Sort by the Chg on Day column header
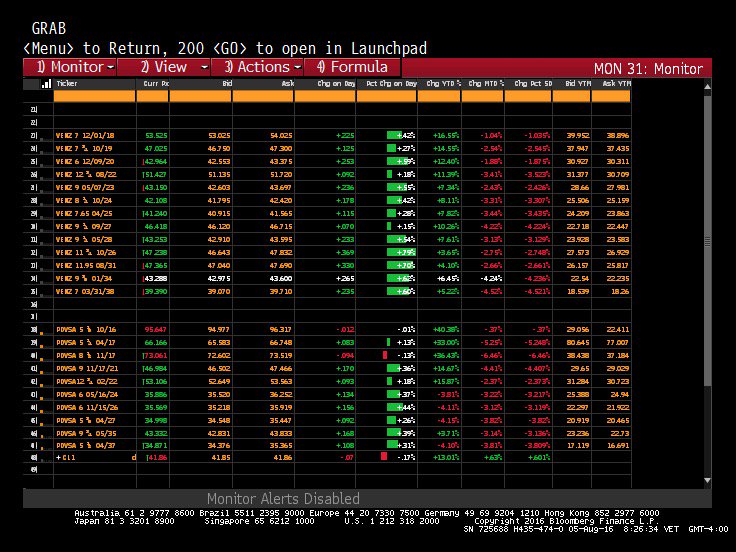The height and width of the screenshot is (552, 736). (x=336, y=84)
